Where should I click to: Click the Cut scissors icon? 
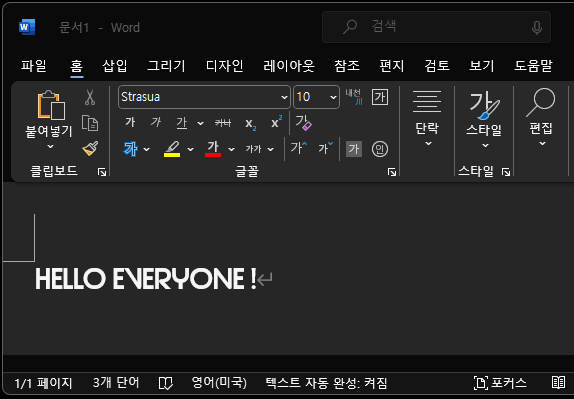coord(90,97)
